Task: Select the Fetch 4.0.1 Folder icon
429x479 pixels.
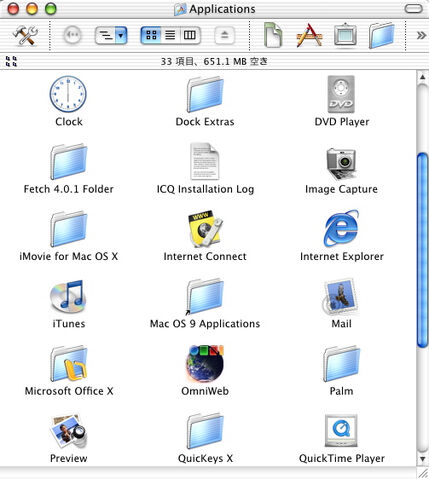Action: pos(69,162)
